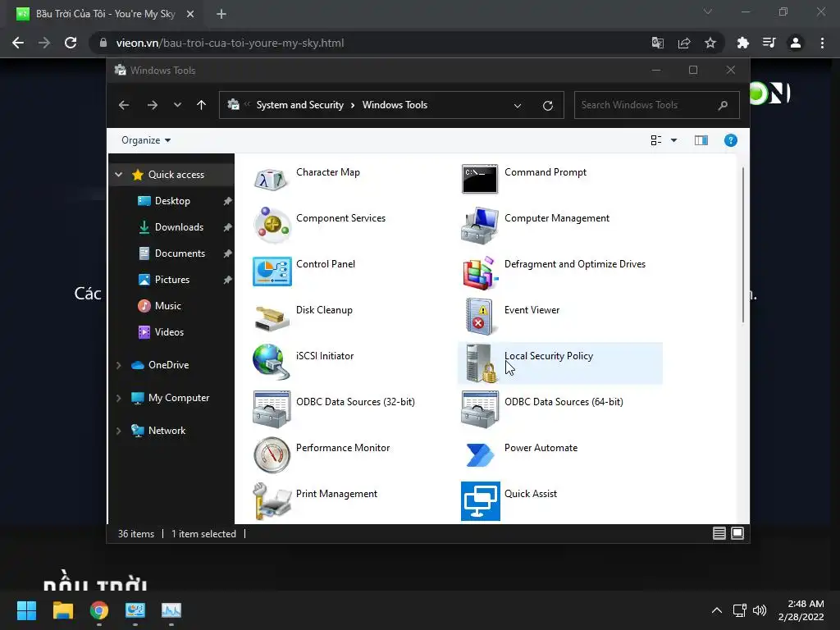Show hidden tray icons chevron
840x630 pixels.
pyautogui.click(x=717, y=610)
